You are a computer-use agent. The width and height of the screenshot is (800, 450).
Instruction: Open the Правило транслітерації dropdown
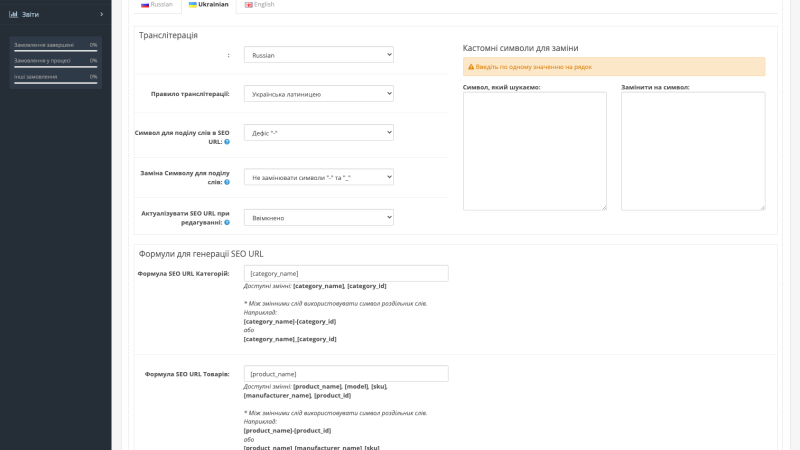pyautogui.click(x=318, y=93)
